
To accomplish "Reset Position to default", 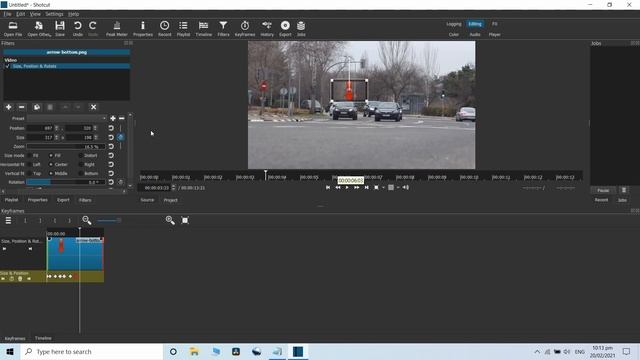I will click(111, 128).
